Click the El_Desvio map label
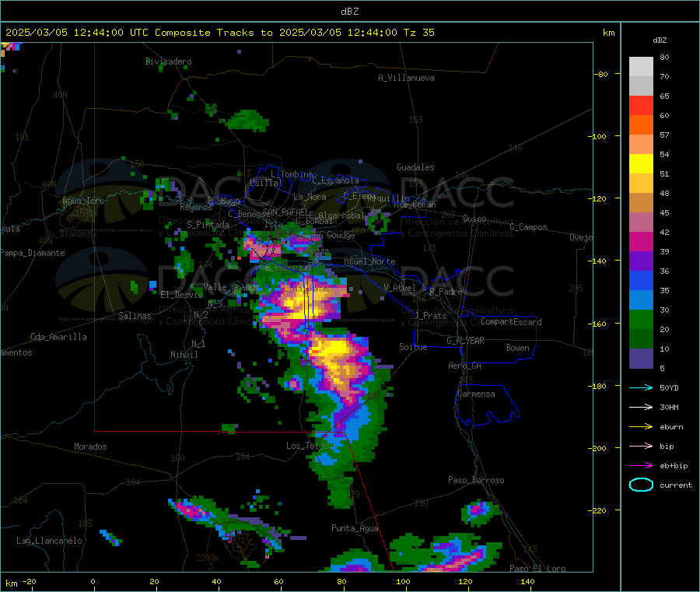This screenshot has height=592, width=700. coord(182,295)
